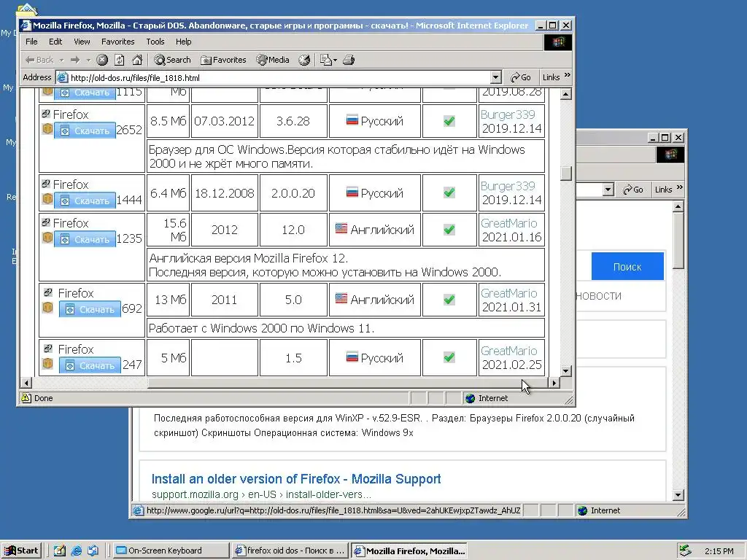Image resolution: width=747 pixels, height=560 pixels.
Task: Expand Links chevron in background window
Action: pos(680,187)
